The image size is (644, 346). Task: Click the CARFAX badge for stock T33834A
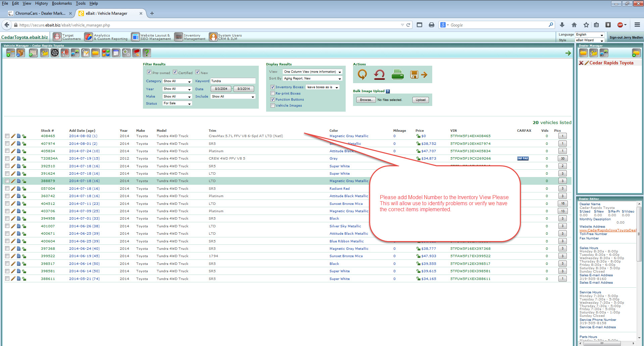pos(523,159)
